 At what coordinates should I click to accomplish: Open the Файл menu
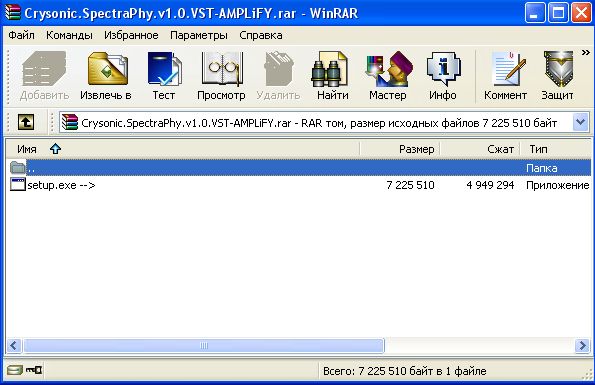coord(21,35)
